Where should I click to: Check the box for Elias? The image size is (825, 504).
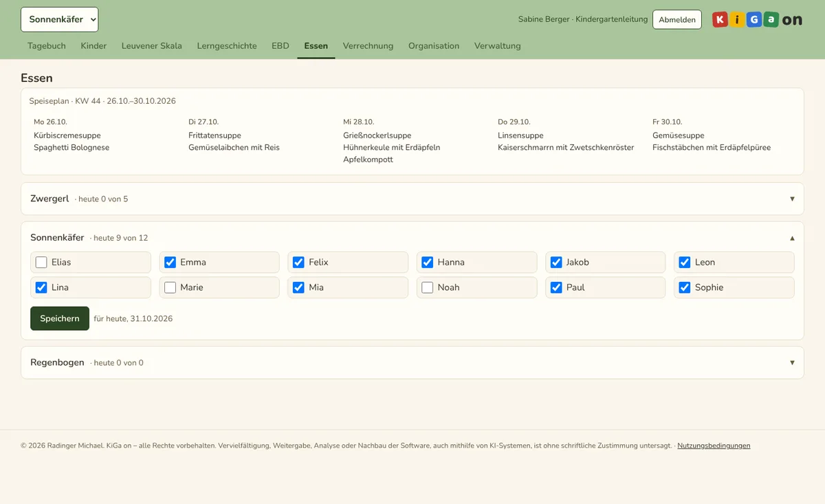[x=41, y=262]
